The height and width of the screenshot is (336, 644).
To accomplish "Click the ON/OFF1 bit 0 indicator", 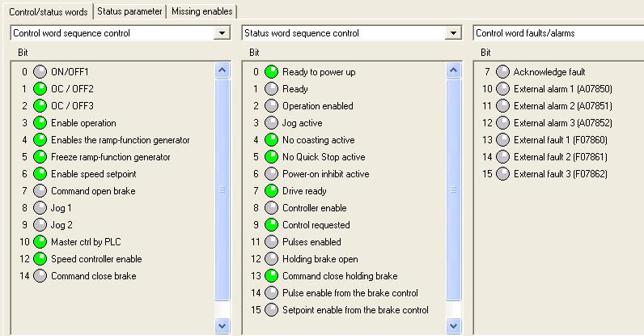I will click(40, 72).
